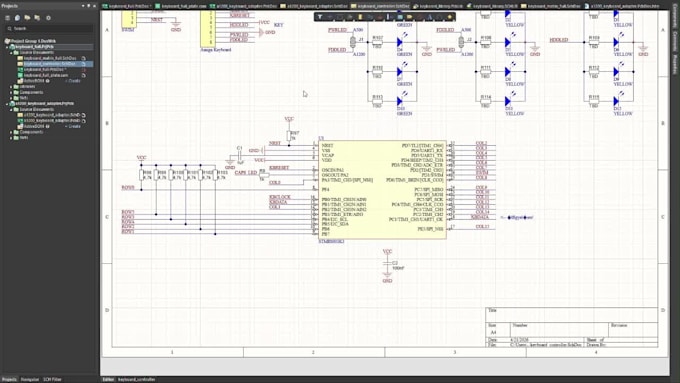Select keyboard_full.PrjPcb project node

34,46
